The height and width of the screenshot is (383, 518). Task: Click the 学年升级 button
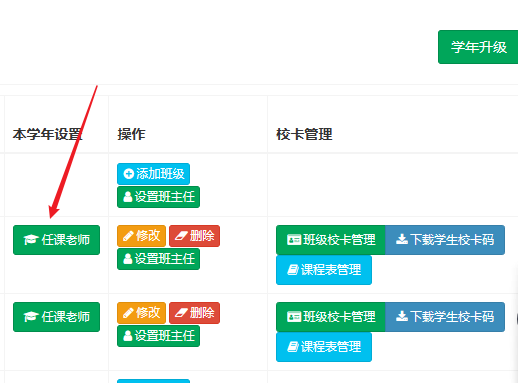tap(478, 47)
